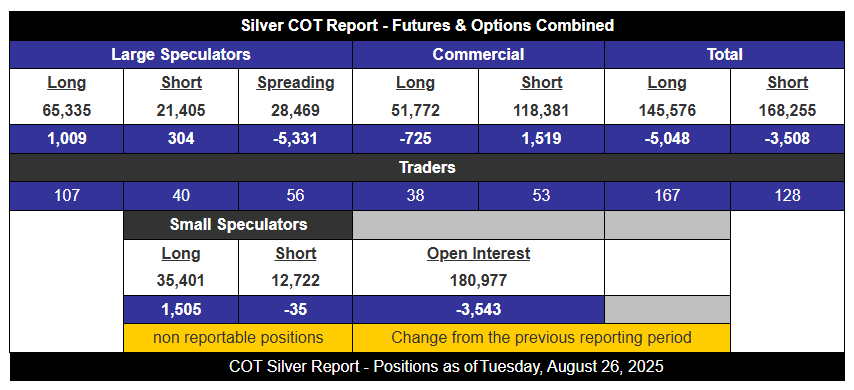Click the Total Long value 145,576
854x390 pixels.
pos(667,111)
